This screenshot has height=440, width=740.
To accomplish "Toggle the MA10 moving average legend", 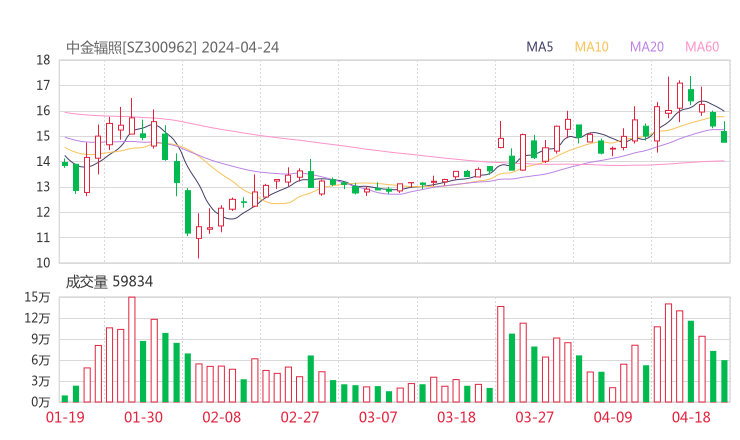I will [x=592, y=47].
